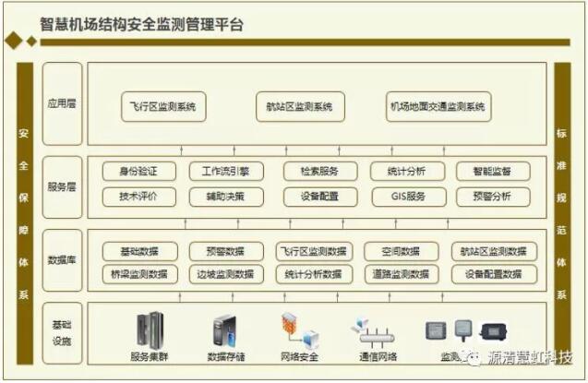Select the 应用层 layer label

coord(62,103)
